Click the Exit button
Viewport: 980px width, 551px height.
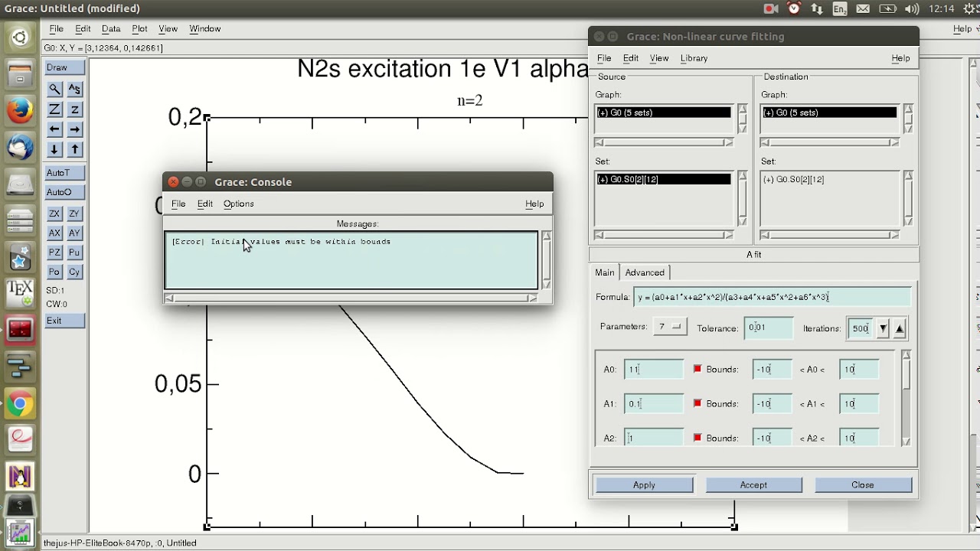point(64,321)
